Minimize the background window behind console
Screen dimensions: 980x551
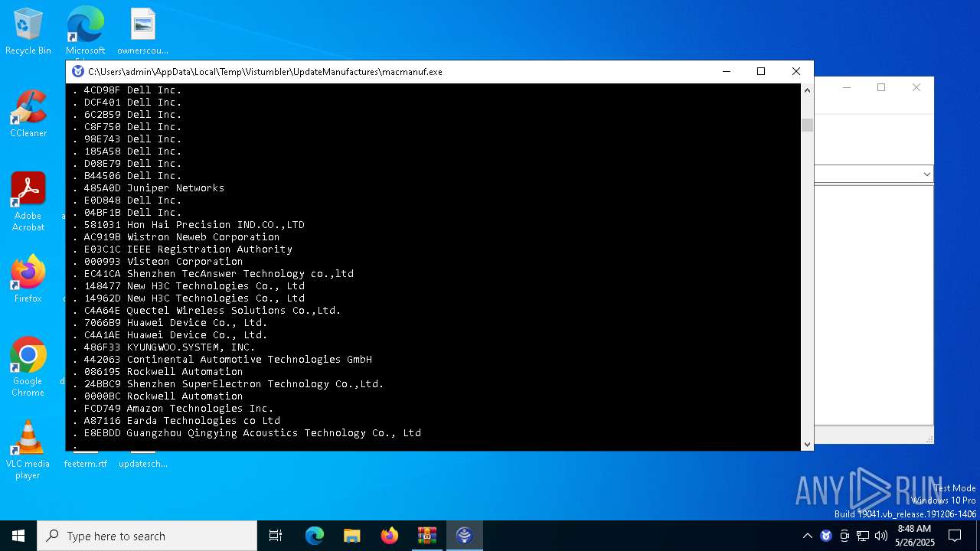847,87
